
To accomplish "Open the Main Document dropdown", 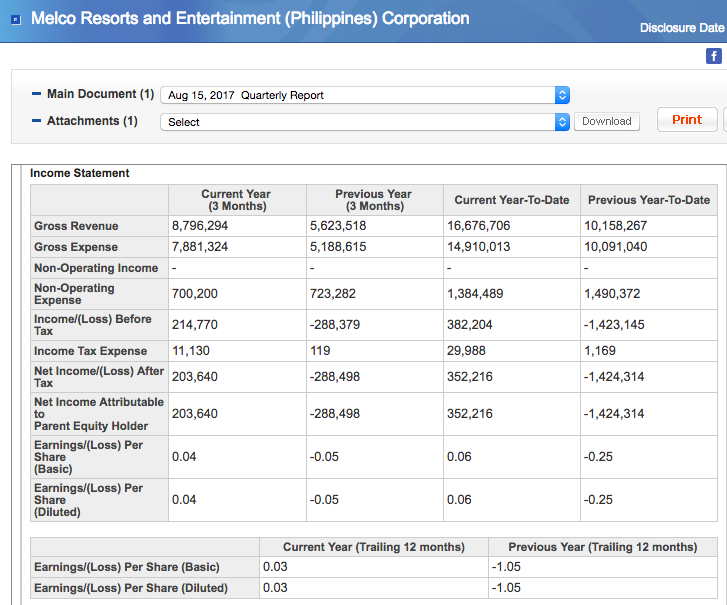I will pos(365,95).
